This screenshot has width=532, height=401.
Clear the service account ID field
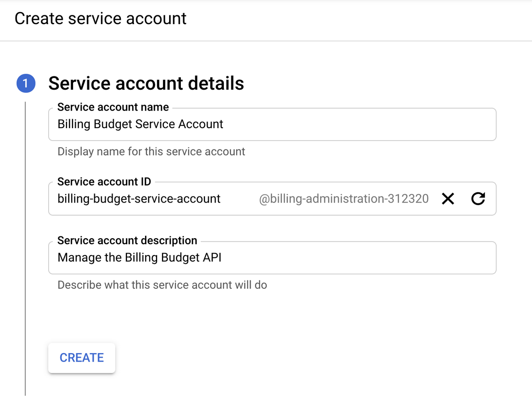pyautogui.click(x=448, y=199)
